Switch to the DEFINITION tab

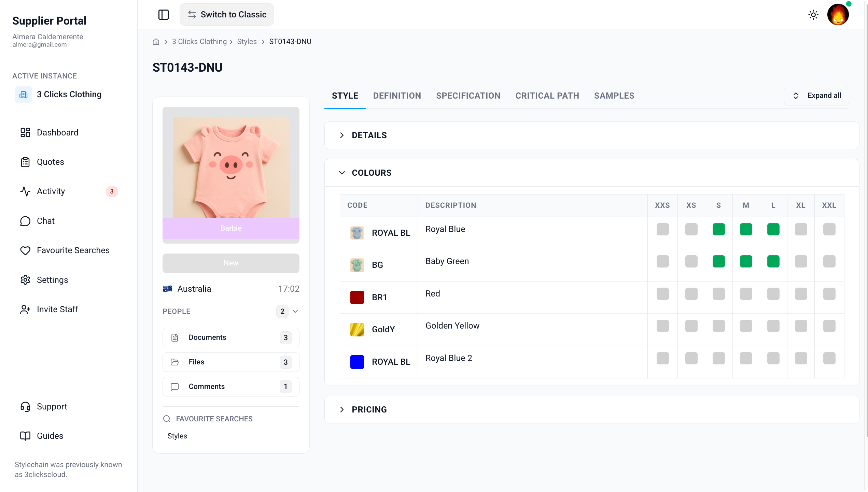click(x=397, y=96)
